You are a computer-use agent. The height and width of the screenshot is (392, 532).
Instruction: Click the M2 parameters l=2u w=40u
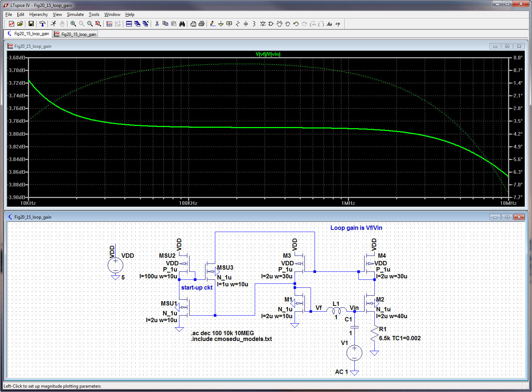392,316
